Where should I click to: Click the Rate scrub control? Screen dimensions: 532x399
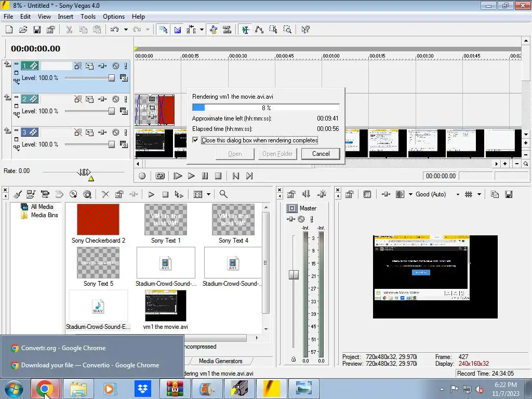click(x=84, y=172)
